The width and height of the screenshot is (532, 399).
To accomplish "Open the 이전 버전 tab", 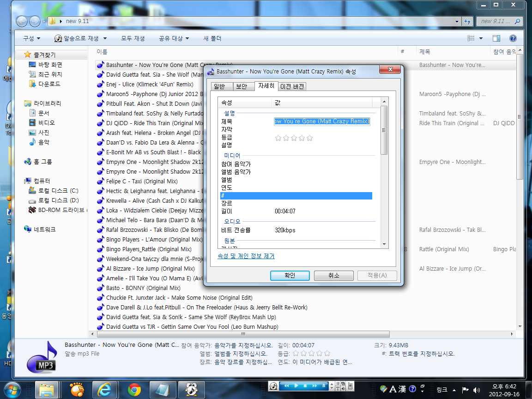I will point(292,86).
